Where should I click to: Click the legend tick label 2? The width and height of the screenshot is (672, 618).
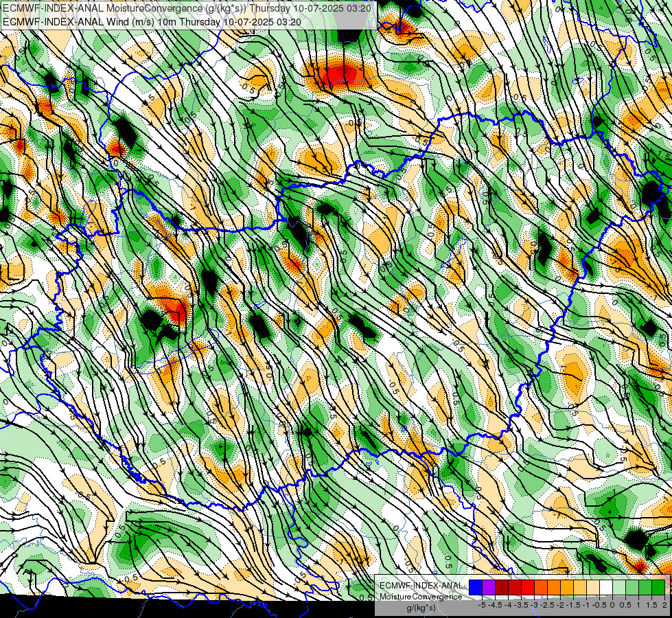tap(664, 605)
